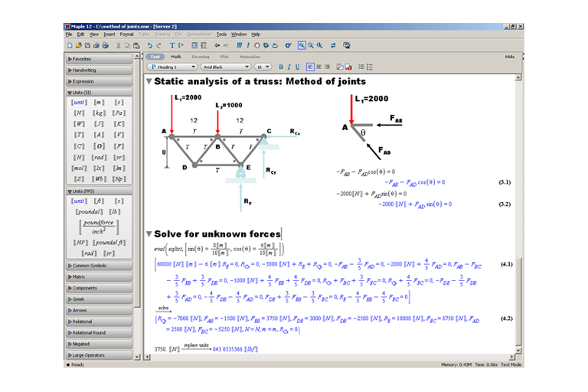This screenshot has width=588, height=392.
Task: Paste using the clipboard icon
Action: (136, 45)
